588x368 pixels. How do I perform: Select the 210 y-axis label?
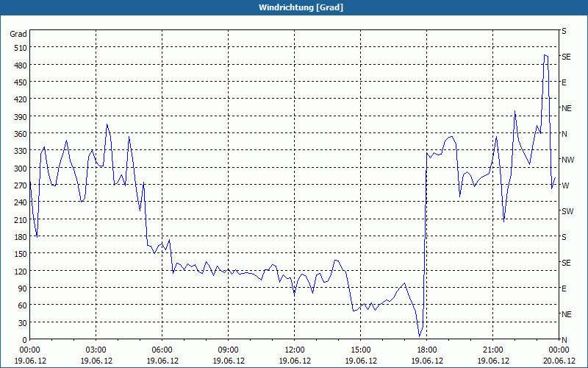(x=21, y=219)
